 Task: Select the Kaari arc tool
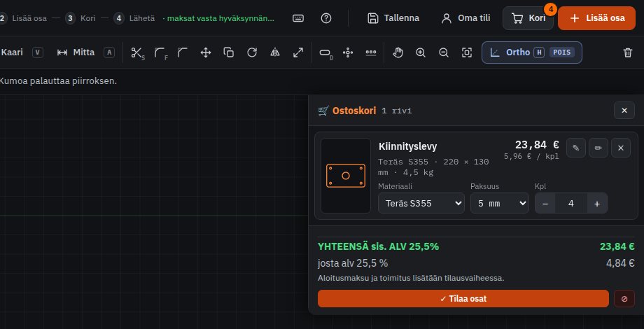[20, 52]
